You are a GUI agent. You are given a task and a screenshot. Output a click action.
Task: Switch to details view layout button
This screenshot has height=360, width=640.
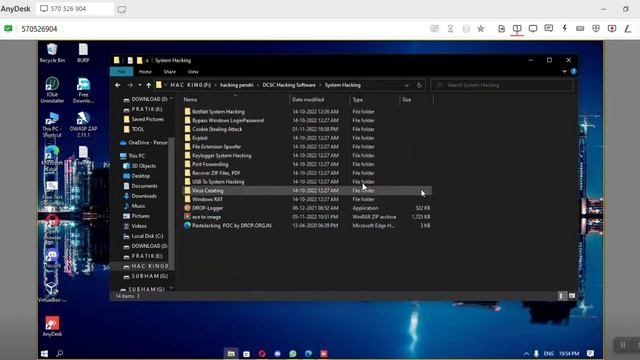click(561, 296)
